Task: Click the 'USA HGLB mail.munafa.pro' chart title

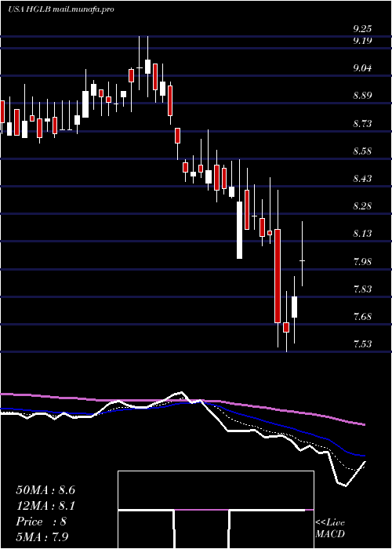Action: click(61, 9)
